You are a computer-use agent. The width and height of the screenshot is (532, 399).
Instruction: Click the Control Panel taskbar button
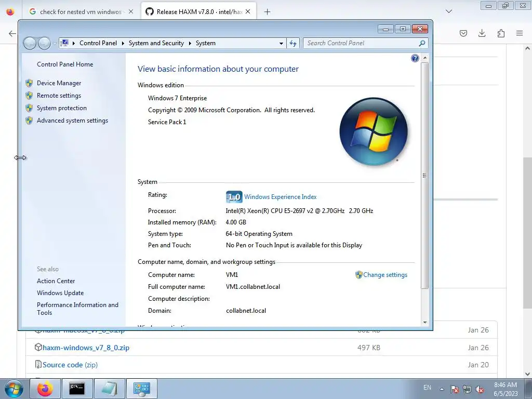[141, 389]
